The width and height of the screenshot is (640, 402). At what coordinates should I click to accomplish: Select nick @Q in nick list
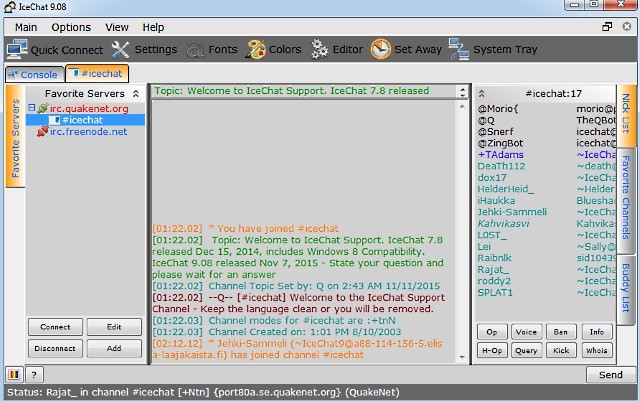486,120
